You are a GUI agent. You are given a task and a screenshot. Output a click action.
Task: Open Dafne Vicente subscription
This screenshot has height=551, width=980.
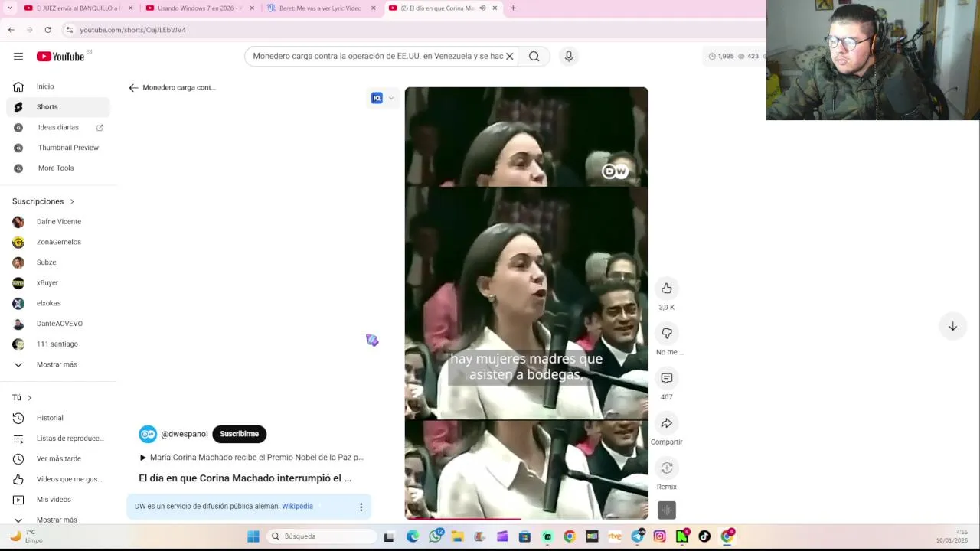point(58,222)
